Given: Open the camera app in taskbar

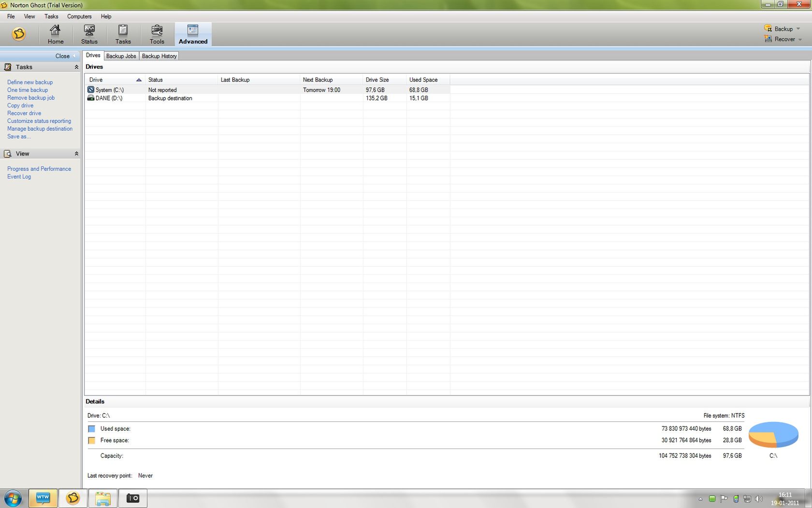Looking at the screenshot, I should coord(133,498).
